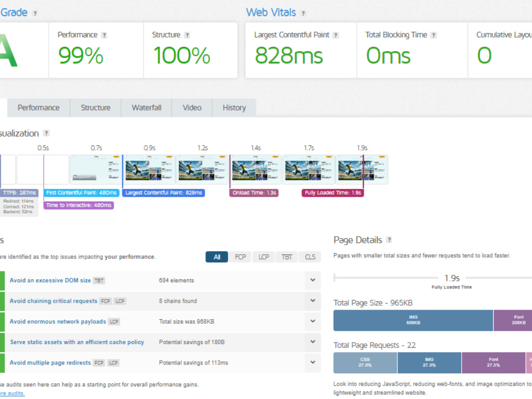Open the Performance tab

point(39,108)
